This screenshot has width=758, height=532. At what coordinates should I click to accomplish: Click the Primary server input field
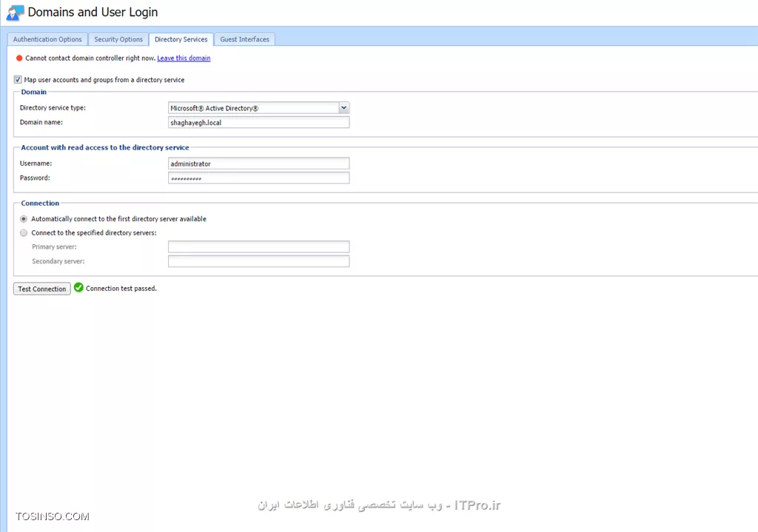click(x=258, y=247)
